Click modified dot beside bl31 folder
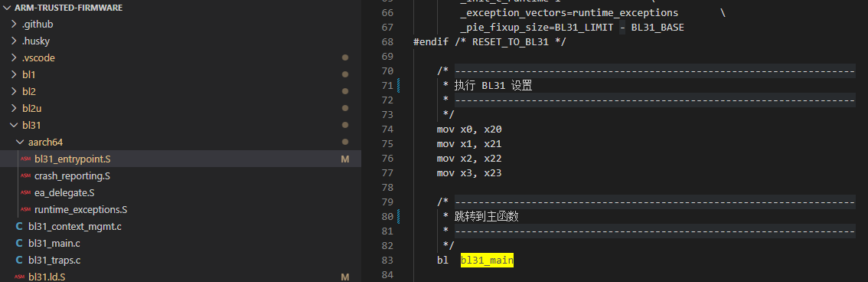Viewport: 868px width, 282px height. pos(345,125)
